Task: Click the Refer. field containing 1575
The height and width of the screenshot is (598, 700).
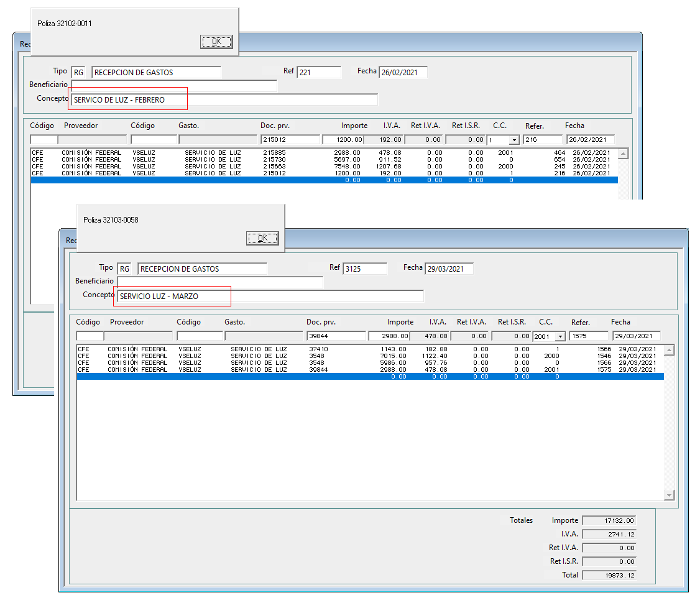Action: coord(589,336)
